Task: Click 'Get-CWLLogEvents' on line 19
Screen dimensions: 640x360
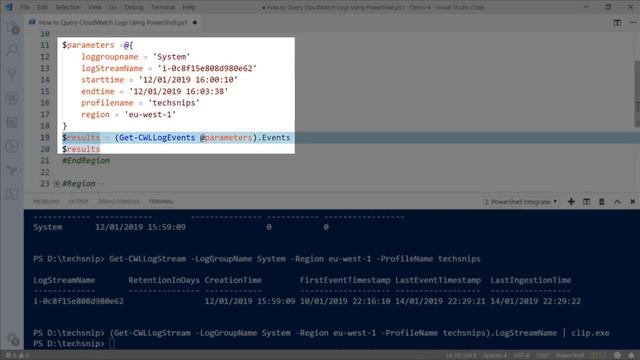Action: click(157, 138)
